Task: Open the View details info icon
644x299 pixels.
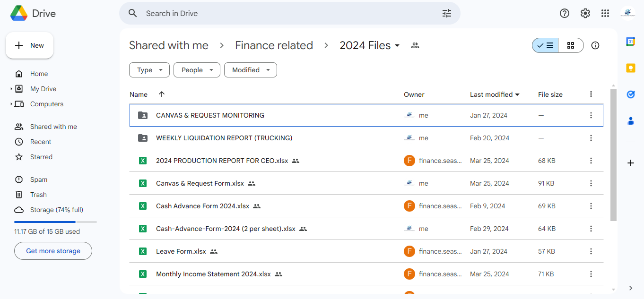Action: (x=595, y=45)
